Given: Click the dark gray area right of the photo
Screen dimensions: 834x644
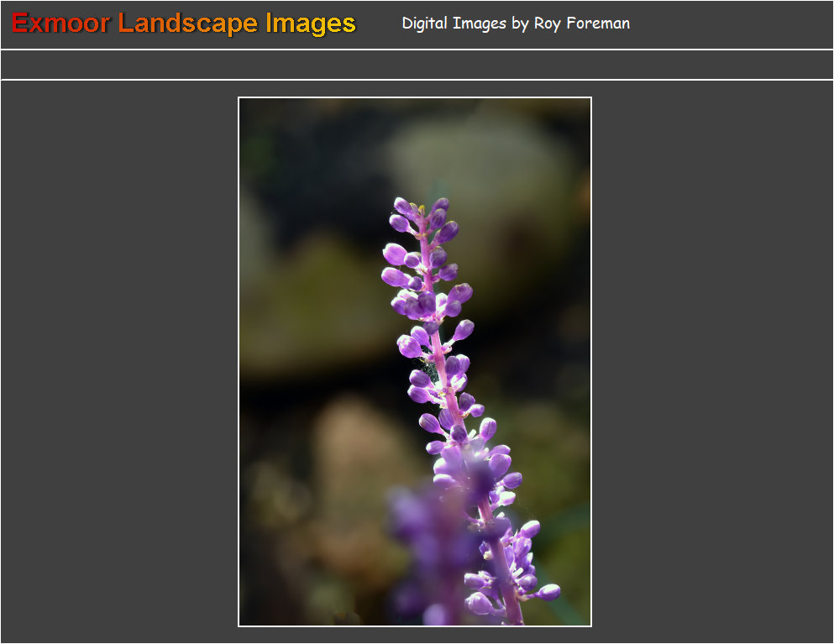Looking at the screenshot, I should coord(714,361).
